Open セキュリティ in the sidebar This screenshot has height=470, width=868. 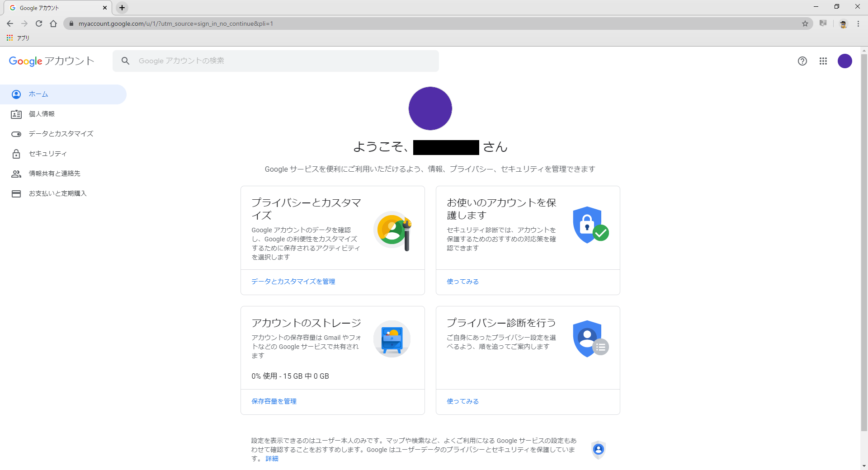coord(63,154)
